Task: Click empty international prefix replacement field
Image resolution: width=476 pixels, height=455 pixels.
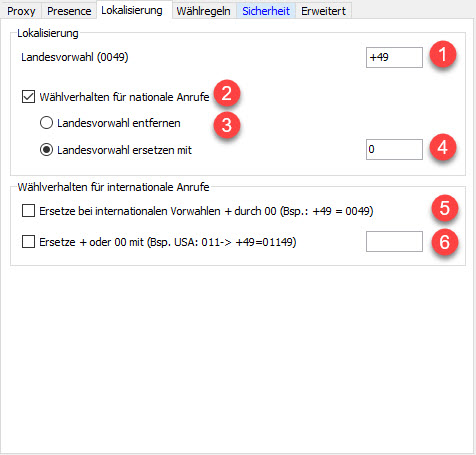Action: pyautogui.click(x=394, y=241)
